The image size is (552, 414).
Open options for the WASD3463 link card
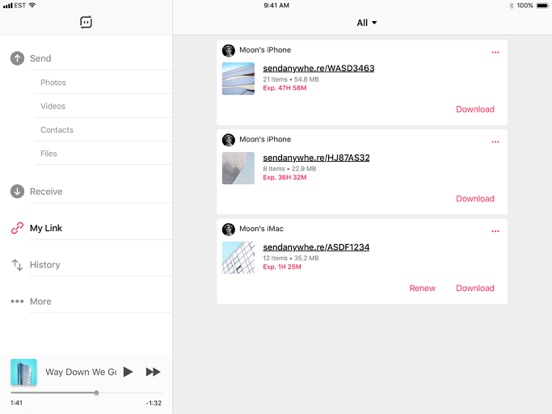495,52
